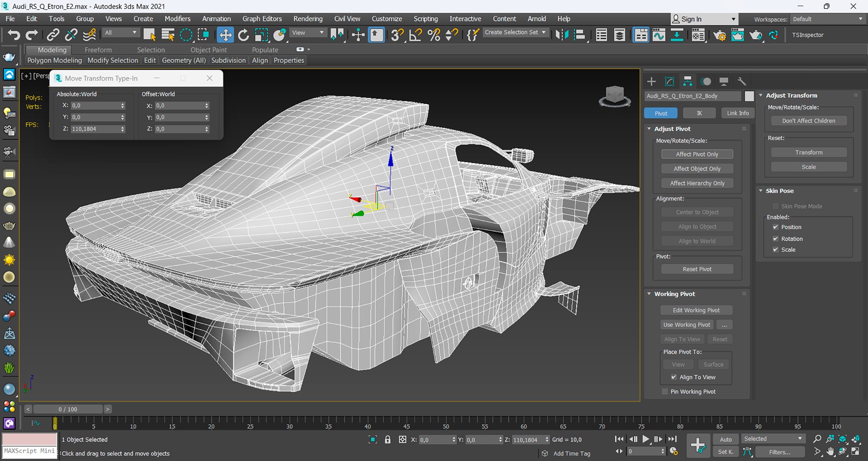
Task: Click the Play Animation button
Action: pyautogui.click(x=646, y=439)
